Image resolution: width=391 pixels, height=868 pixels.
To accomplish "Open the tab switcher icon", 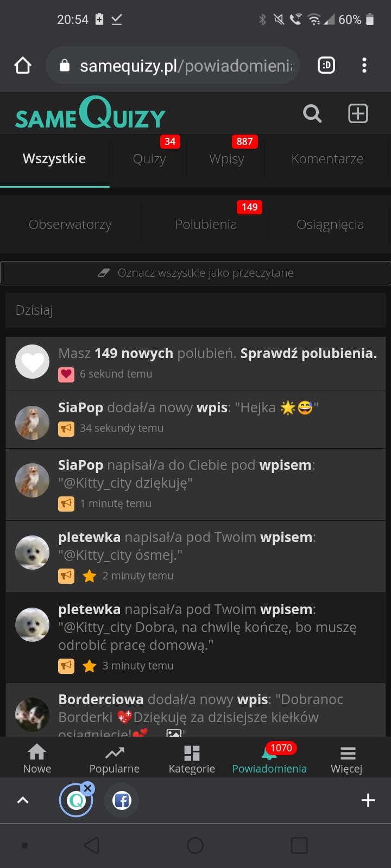I will (x=326, y=66).
